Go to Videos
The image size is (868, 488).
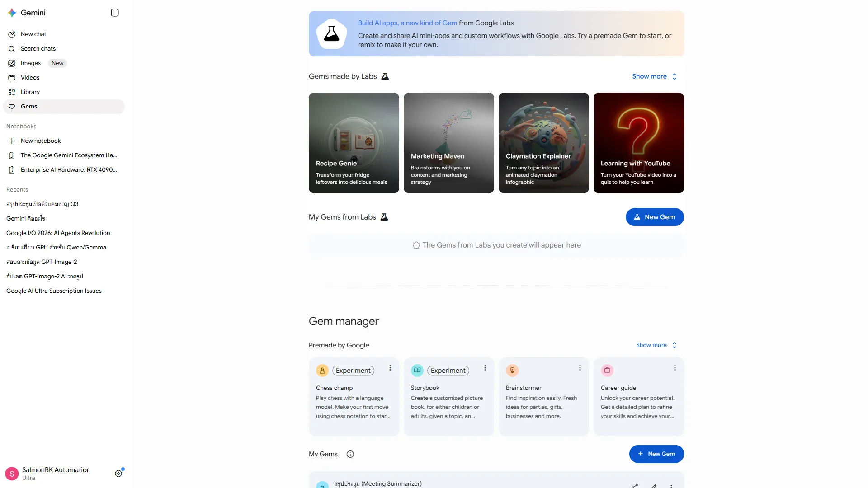pyautogui.click(x=63, y=78)
